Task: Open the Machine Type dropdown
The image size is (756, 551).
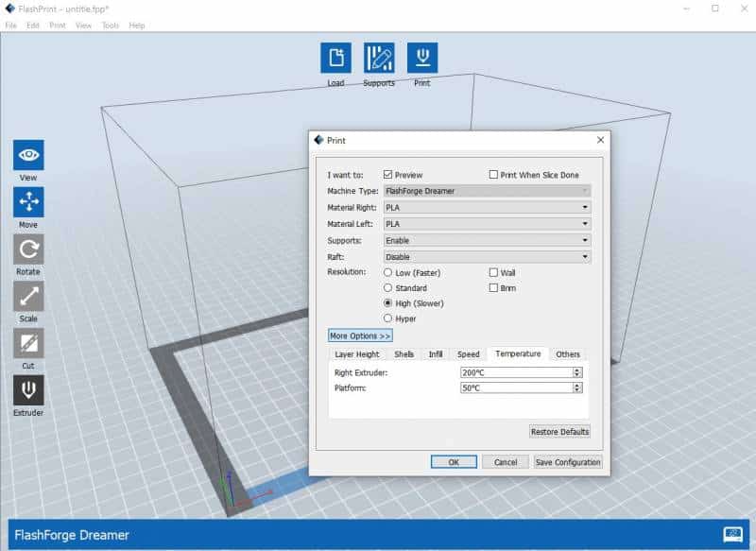Action: pyautogui.click(x=487, y=191)
